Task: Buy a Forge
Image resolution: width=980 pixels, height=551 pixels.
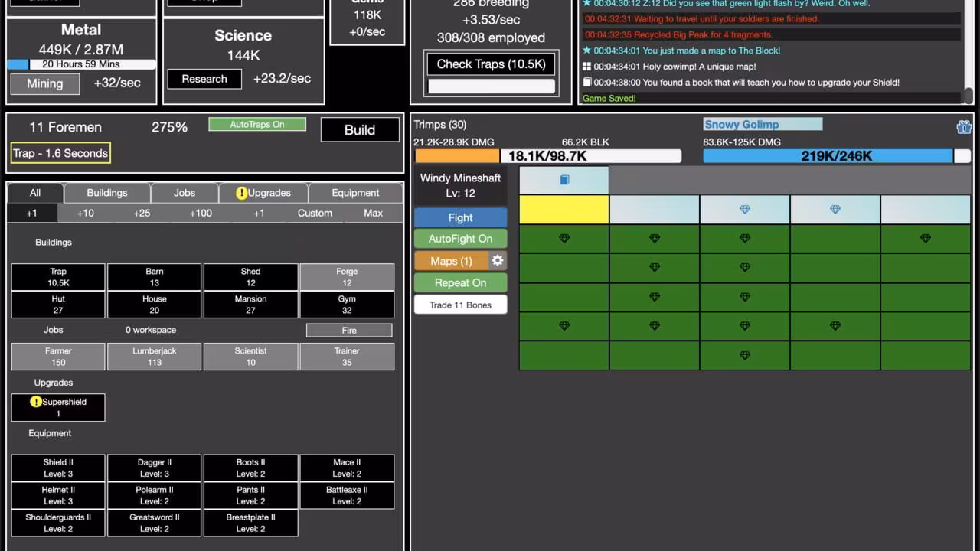Action: coord(347,277)
